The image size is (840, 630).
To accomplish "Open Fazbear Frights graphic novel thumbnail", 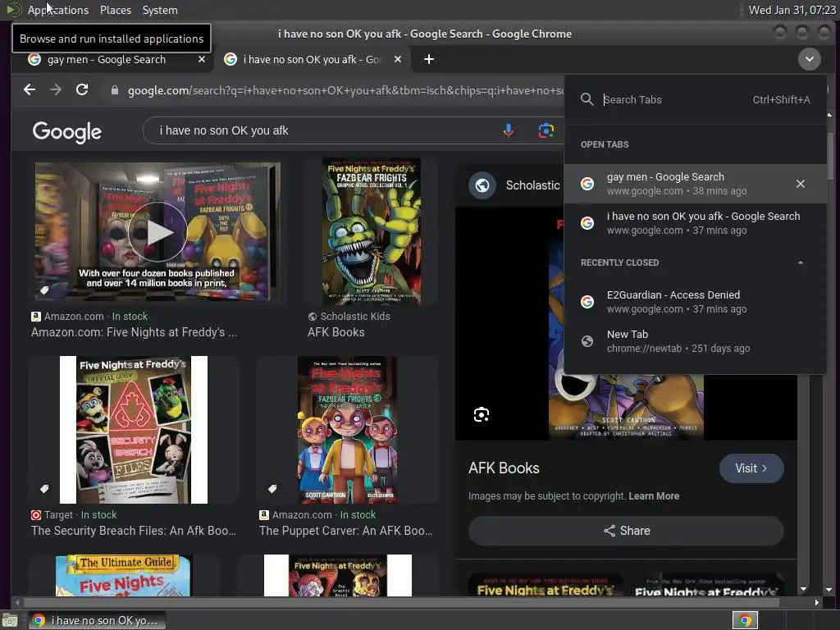I will [372, 231].
